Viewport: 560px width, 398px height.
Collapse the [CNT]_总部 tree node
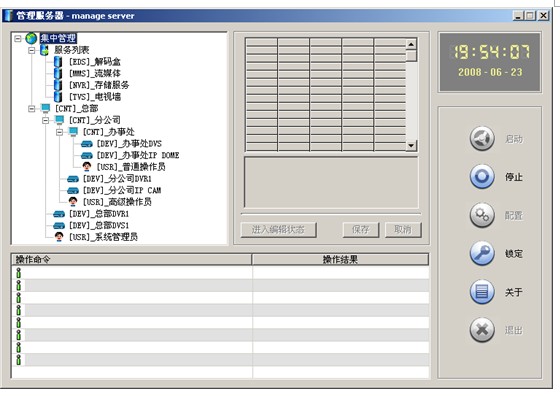pos(32,108)
